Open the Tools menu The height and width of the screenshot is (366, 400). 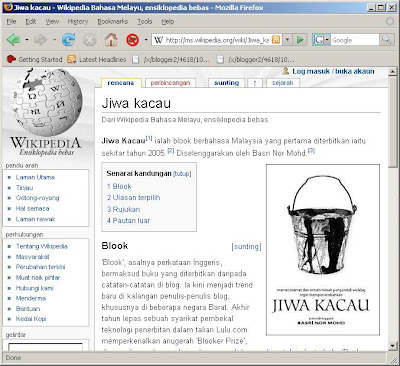tap(145, 22)
